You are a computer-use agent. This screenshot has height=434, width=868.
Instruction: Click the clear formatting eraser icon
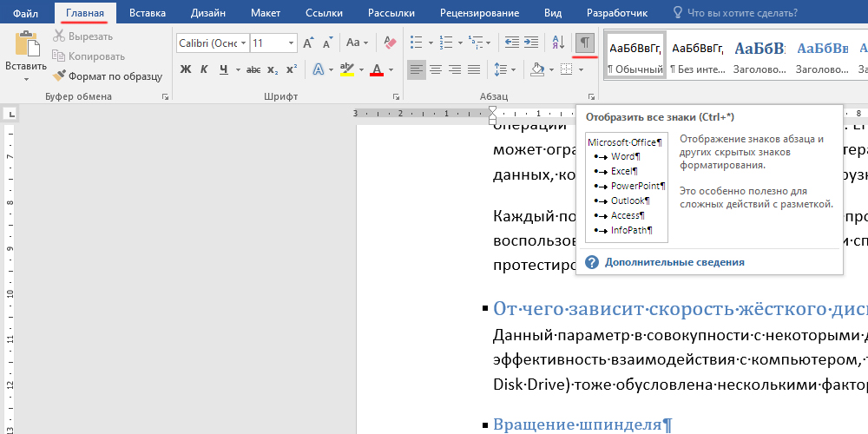[389, 43]
